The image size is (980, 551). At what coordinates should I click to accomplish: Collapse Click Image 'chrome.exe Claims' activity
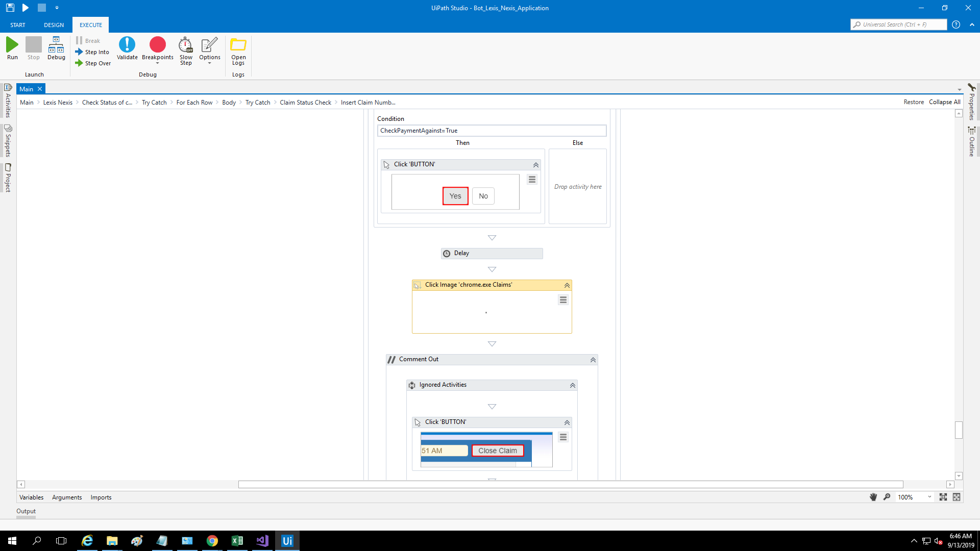click(567, 285)
